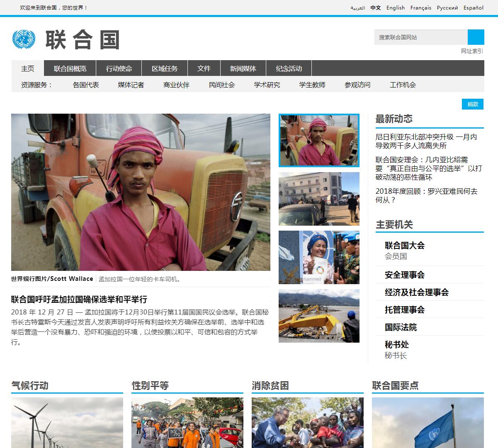Select the truck driver slide thumbnail

click(319, 141)
